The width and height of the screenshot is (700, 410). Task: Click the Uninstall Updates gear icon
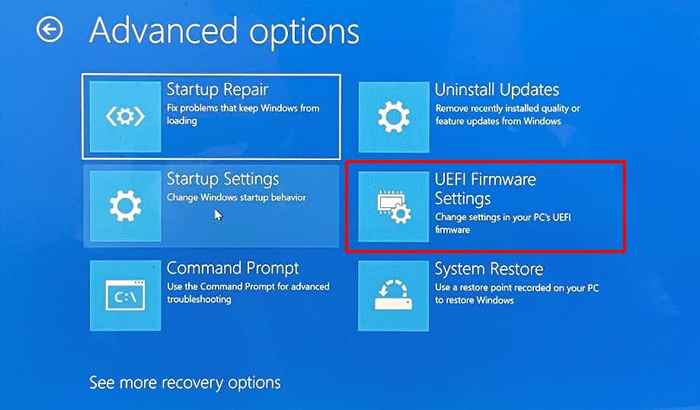pyautogui.click(x=394, y=117)
